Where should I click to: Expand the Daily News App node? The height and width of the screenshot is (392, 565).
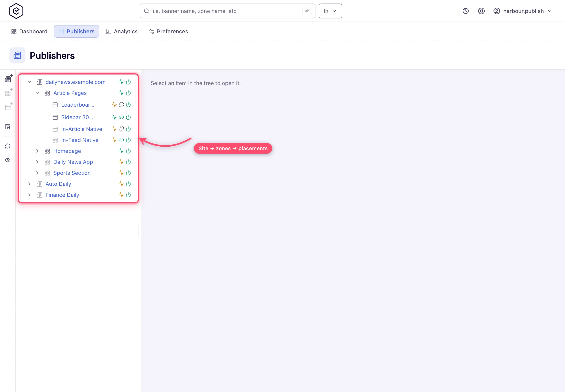coord(37,162)
